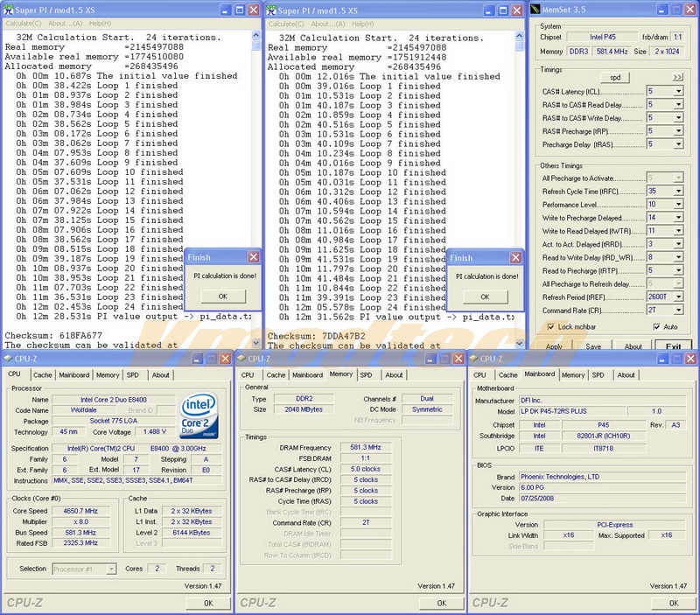
Task: Open the RAS# Precharge (tRP) dropdown
Action: (x=679, y=130)
